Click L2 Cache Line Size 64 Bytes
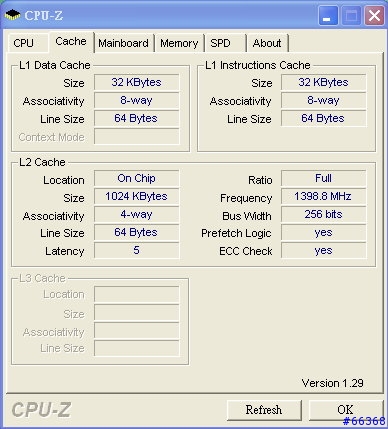This screenshot has height=429, width=388. click(137, 232)
